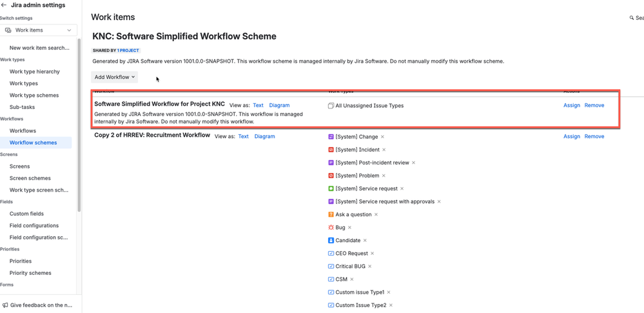Screen dimensions: 644x313
Task: Click the 1 PROJECT shared-by link
Action: (x=128, y=50)
